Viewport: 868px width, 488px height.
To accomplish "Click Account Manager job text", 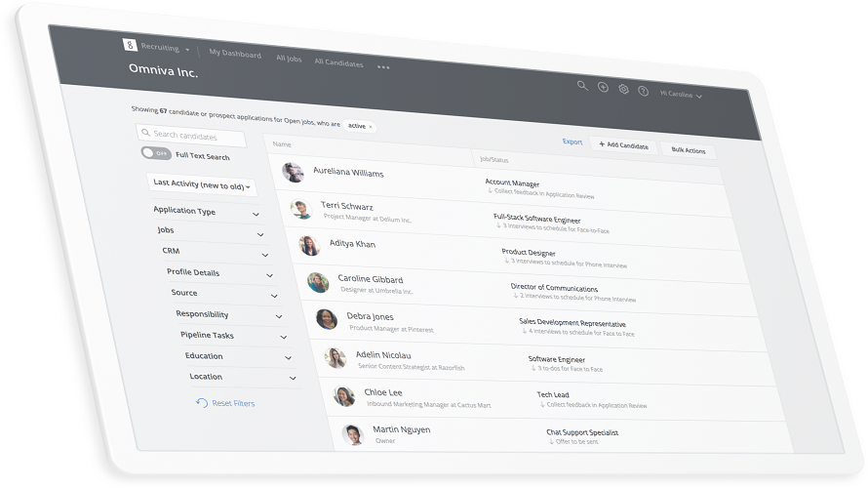I will (512, 183).
